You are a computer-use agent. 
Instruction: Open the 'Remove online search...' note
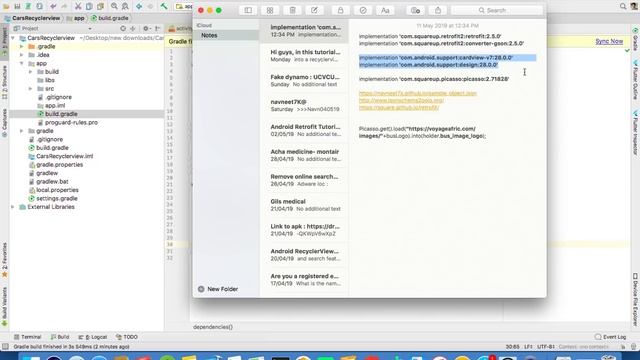tap(304, 180)
